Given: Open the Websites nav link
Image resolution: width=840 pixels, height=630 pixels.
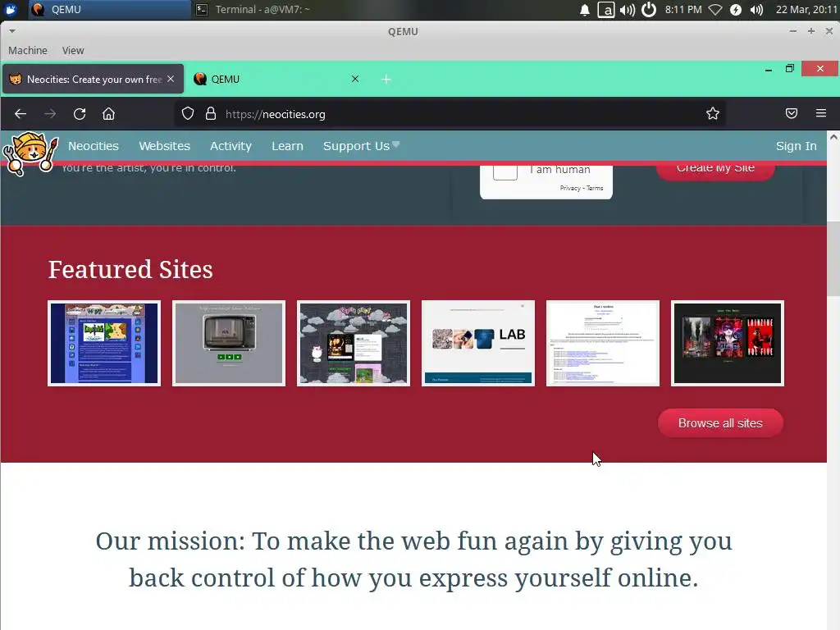Looking at the screenshot, I should coord(164,146).
